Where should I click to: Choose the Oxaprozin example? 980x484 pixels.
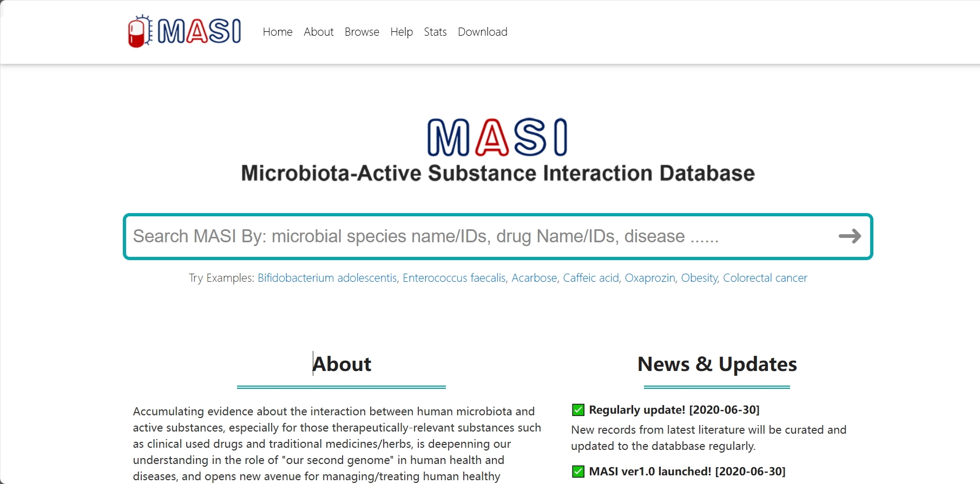pos(650,278)
